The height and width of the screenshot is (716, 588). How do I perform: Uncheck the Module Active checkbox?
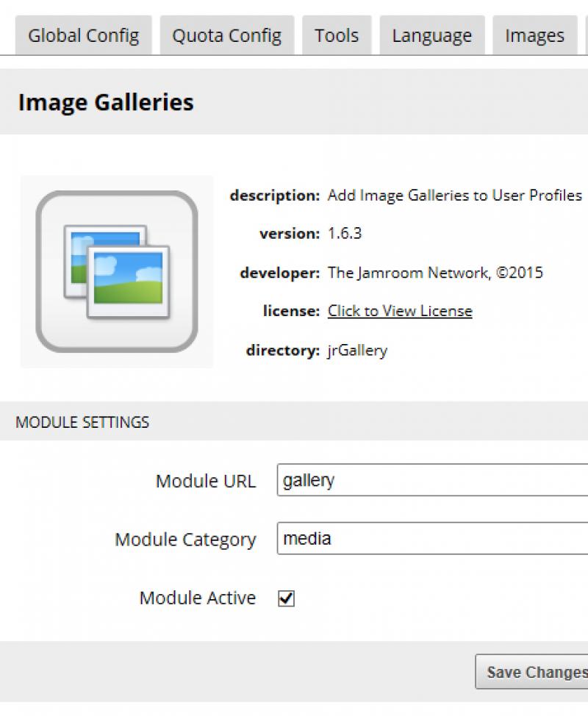[287, 598]
